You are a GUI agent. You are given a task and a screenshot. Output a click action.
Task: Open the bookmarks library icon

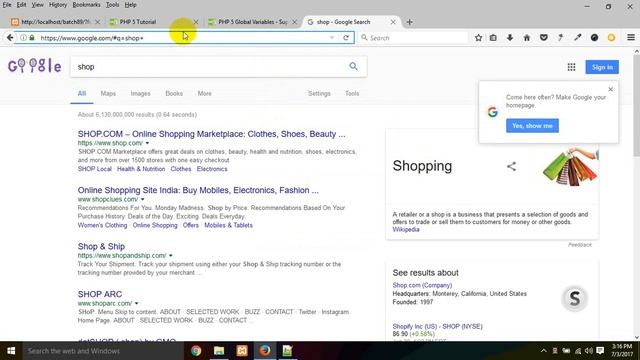point(493,38)
